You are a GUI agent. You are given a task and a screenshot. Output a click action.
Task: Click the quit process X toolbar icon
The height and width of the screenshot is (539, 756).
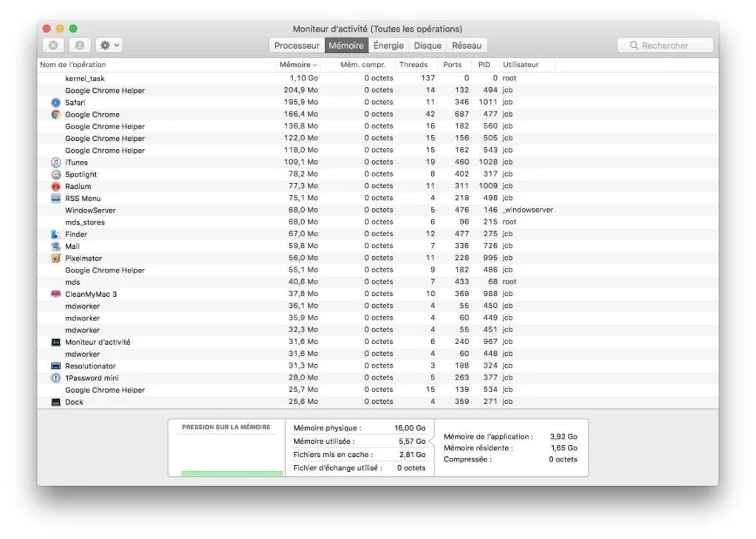click(x=52, y=45)
